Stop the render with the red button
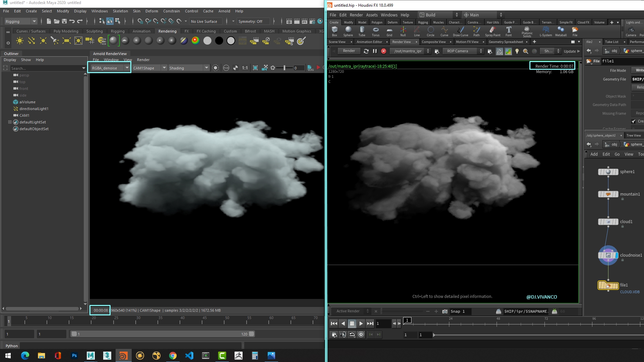The width and height of the screenshot is (644, 362). pyautogui.click(x=384, y=51)
